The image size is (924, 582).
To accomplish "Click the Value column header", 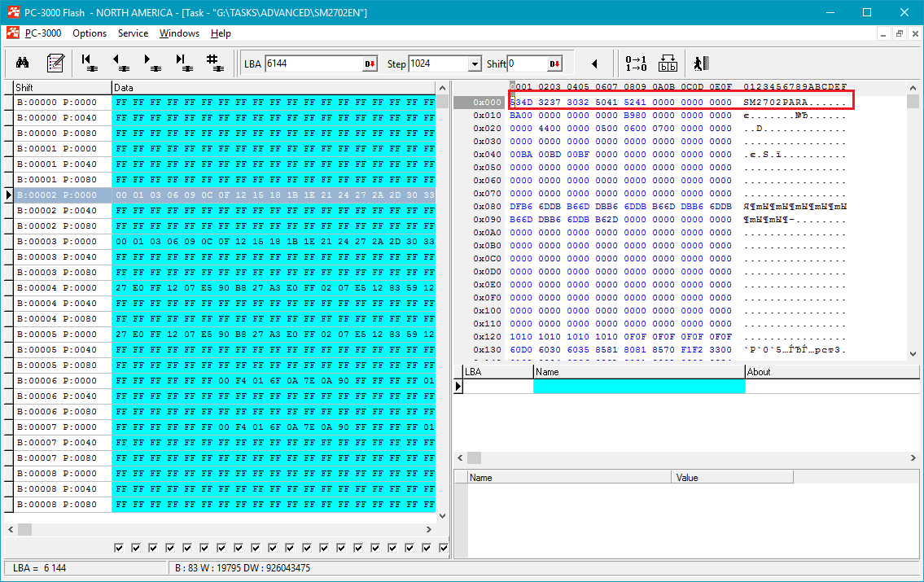I will coord(732,477).
